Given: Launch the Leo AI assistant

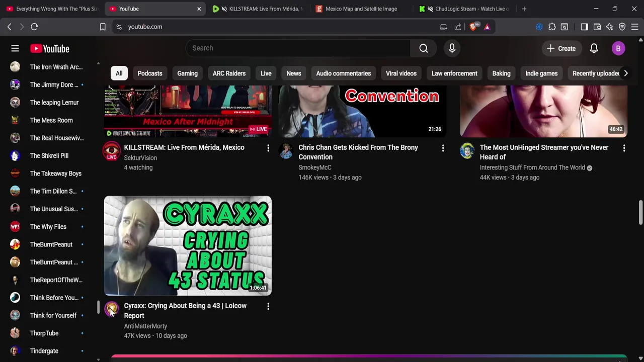Looking at the screenshot, I should [610, 27].
